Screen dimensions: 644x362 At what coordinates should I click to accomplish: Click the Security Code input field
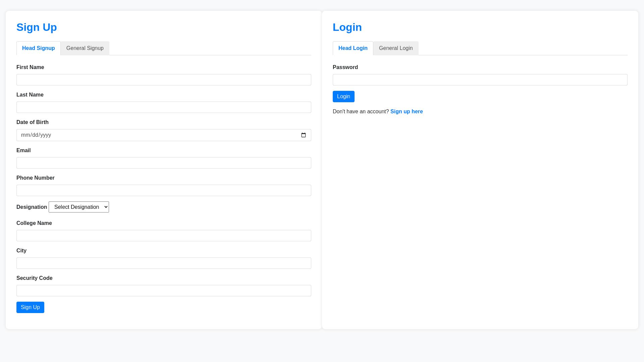coord(164,291)
